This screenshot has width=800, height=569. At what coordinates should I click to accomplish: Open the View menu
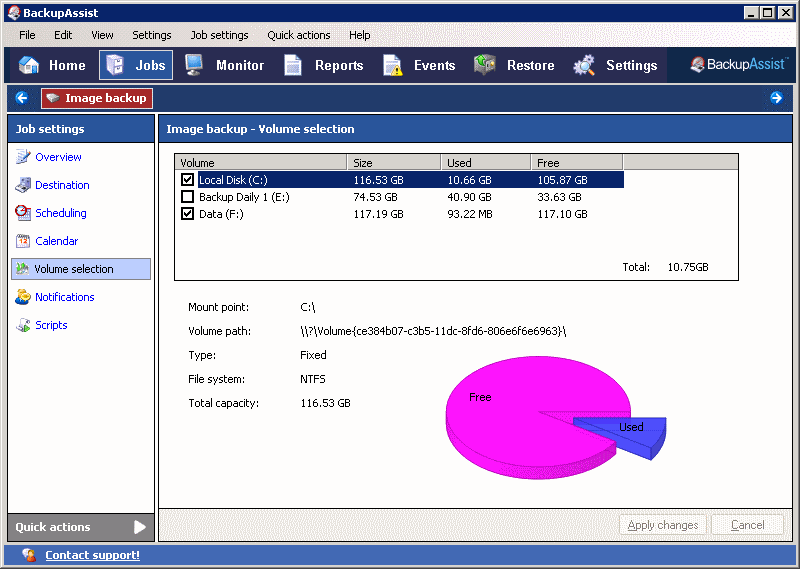102,35
